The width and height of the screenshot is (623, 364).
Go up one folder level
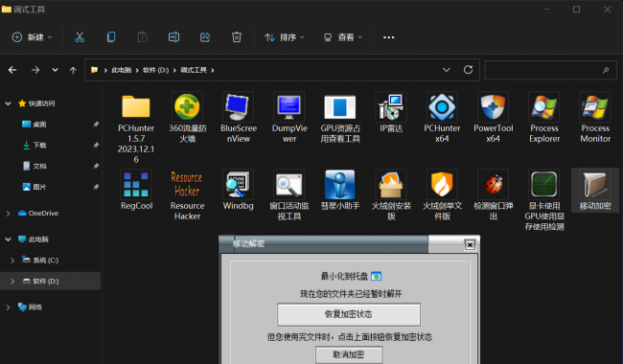coord(73,70)
